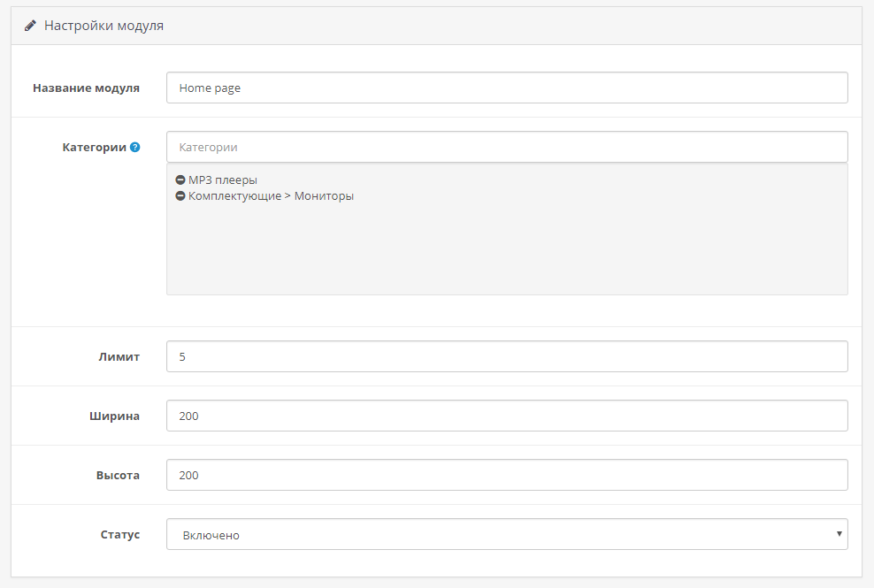Viewport: 874px width, 588px height.
Task: Select the Высота input field
Action: tap(507, 475)
